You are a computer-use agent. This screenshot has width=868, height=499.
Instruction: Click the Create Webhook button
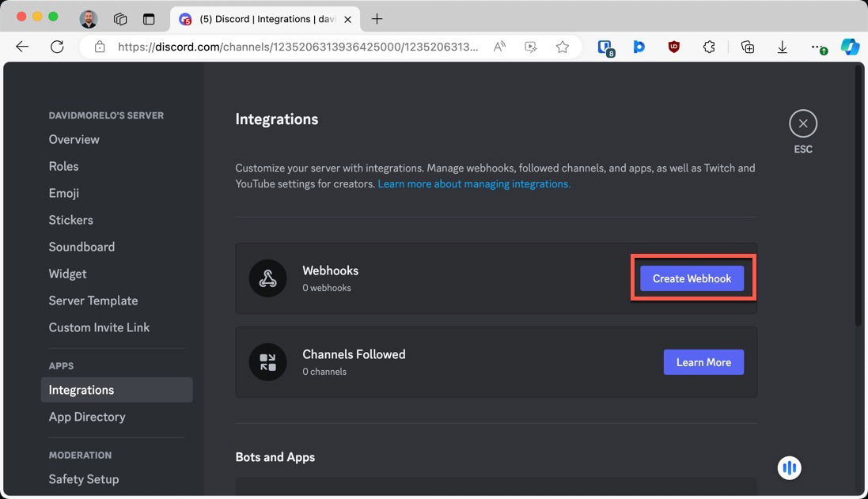tap(692, 278)
